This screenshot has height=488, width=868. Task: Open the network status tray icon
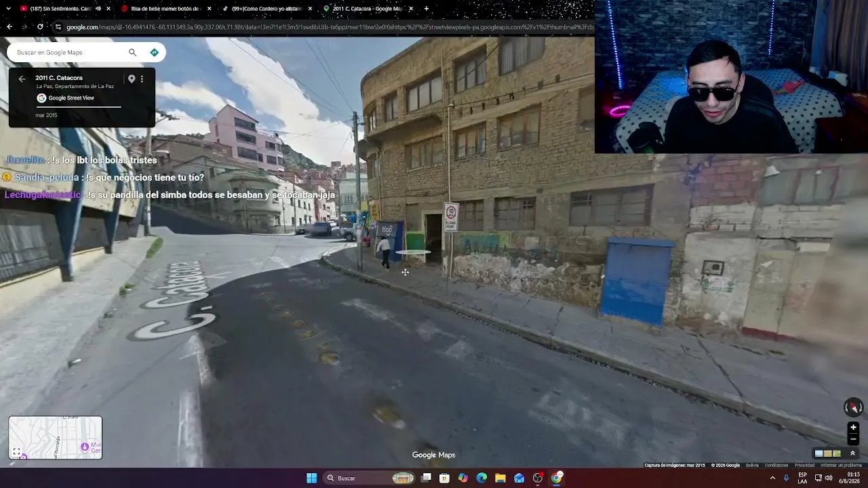coord(818,478)
